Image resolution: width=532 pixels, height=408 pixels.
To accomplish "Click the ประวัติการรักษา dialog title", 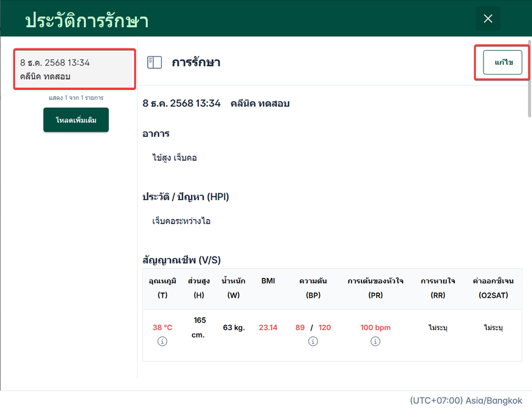I will point(87,20).
